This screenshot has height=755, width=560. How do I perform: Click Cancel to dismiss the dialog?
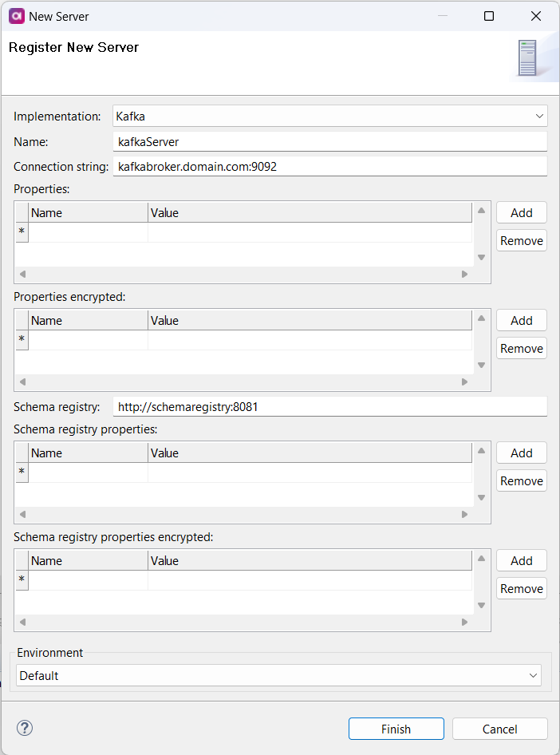(x=499, y=729)
